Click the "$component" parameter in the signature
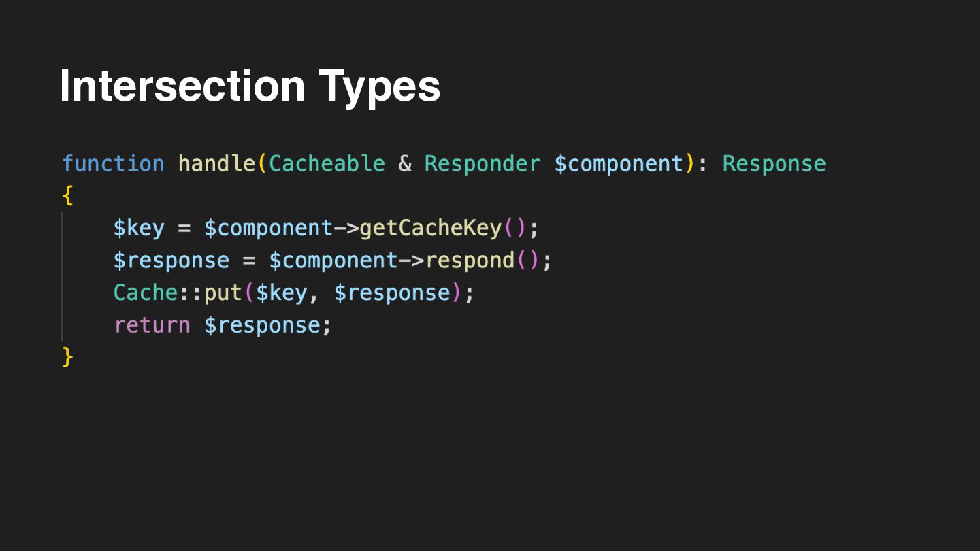This screenshot has width=980, height=551. (x=619, y=164)
